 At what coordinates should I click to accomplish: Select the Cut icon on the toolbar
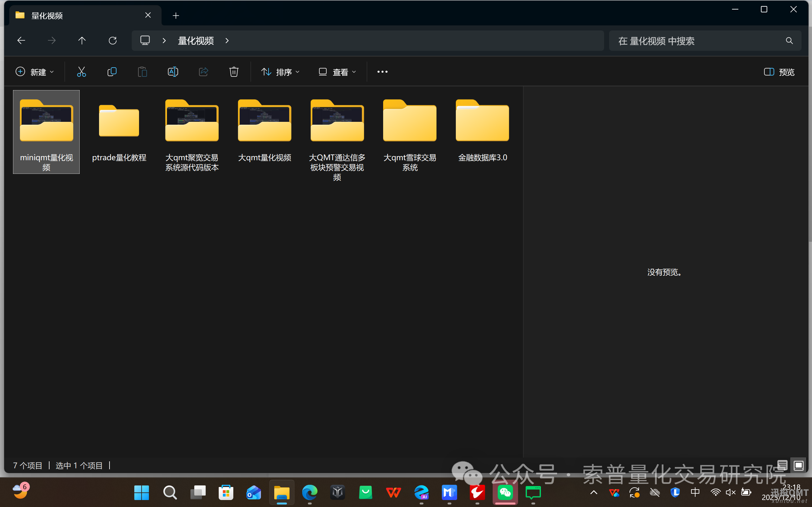pyautogui.click(x=82, y=71)
